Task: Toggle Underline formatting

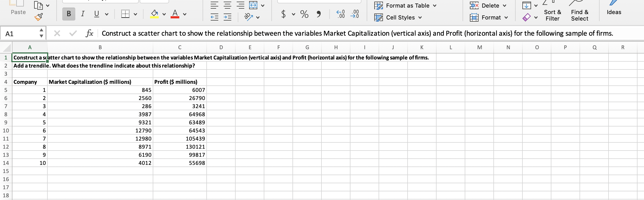Action: [96, 14]
